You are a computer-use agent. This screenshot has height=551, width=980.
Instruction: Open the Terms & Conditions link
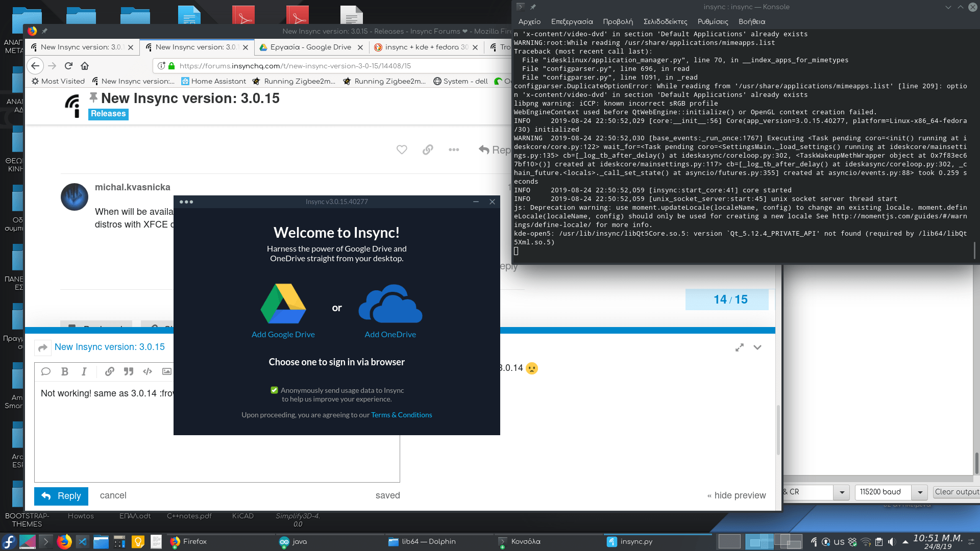click(x=401, y=415)
